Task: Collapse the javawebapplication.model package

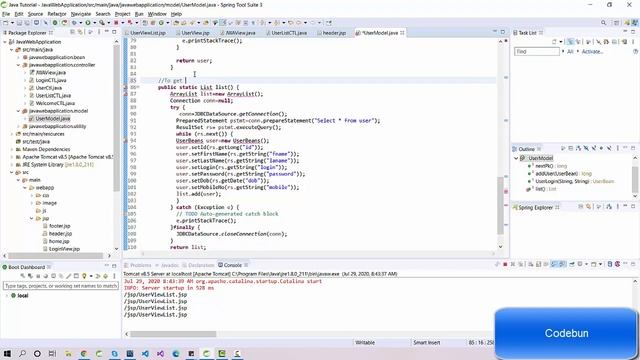Action: click(x=18, y=111)
